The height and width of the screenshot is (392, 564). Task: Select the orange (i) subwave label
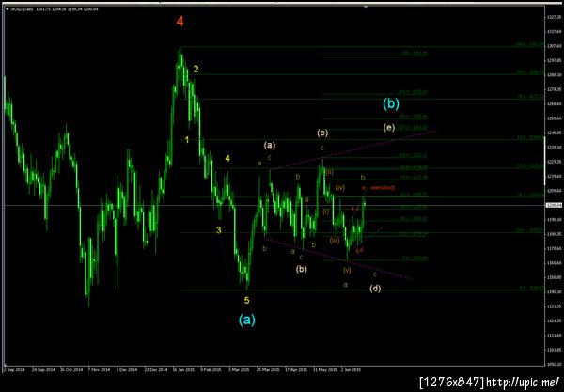pyautogui.click(x=326, y=212)
